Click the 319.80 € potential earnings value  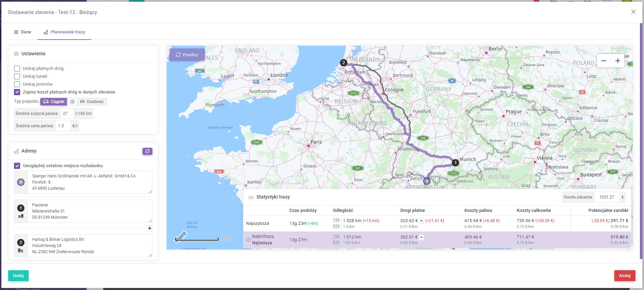(619, 237)
